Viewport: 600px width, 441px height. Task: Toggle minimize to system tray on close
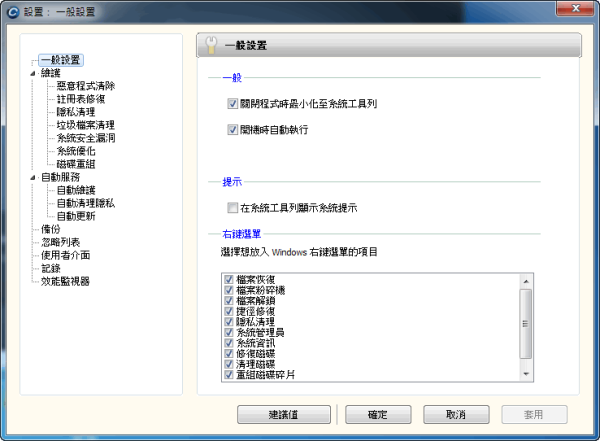pyautogui.click(x=232, y=104)
